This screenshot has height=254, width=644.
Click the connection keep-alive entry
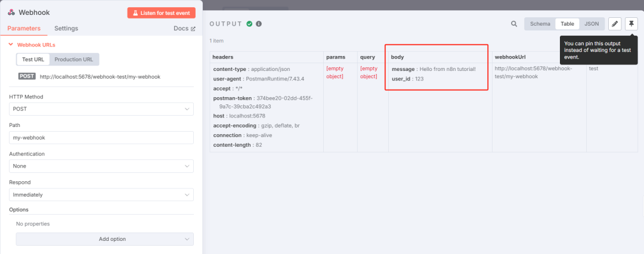(242, 135)
